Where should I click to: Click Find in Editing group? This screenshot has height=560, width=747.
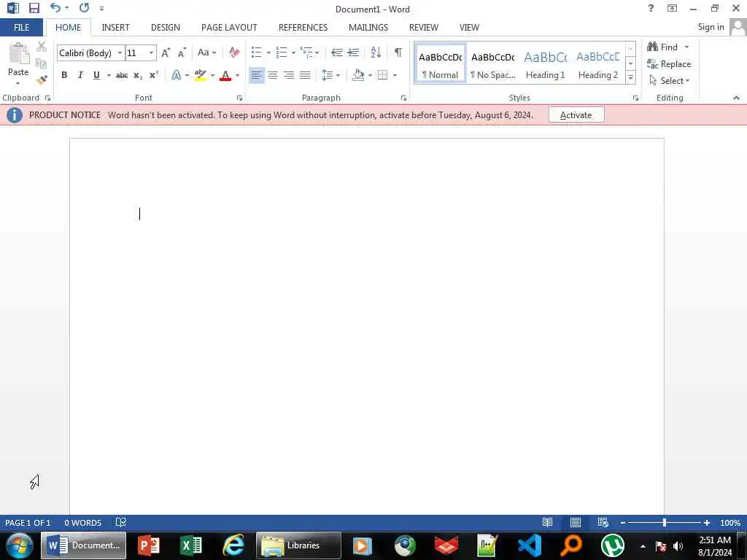pos(662,47)
